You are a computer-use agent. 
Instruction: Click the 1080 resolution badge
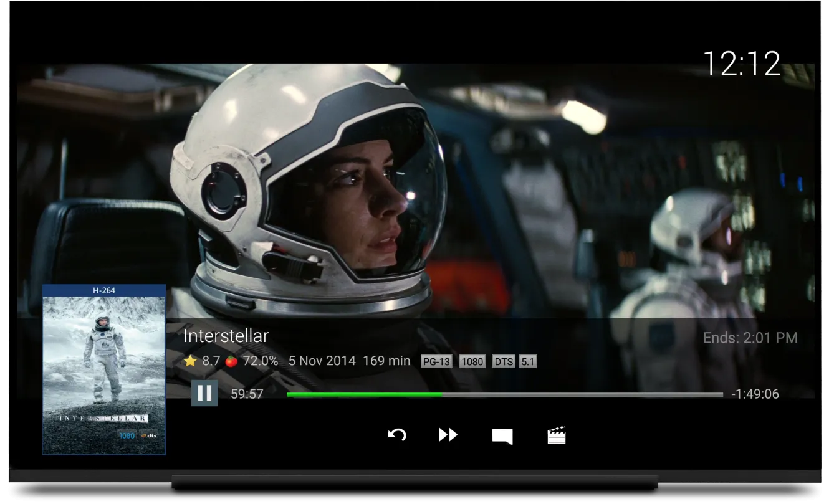472,361
